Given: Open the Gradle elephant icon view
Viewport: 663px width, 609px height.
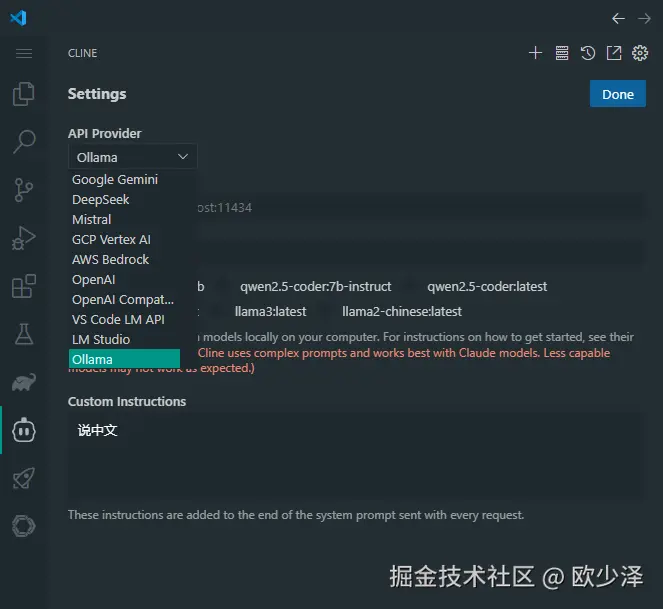Looking at the screenshot, I should click(x=24, y=382).
